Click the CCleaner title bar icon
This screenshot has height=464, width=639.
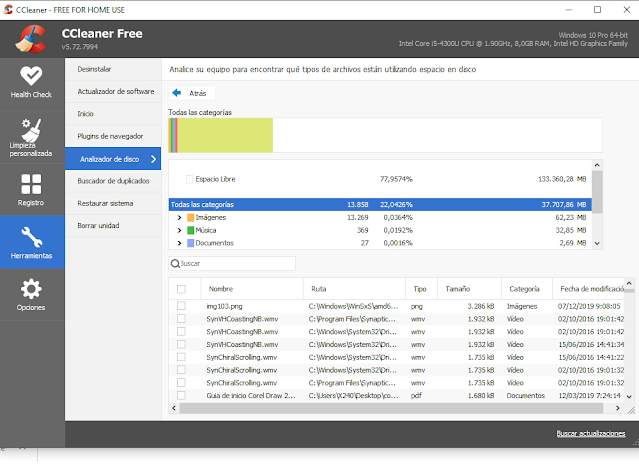pos(8,9)
